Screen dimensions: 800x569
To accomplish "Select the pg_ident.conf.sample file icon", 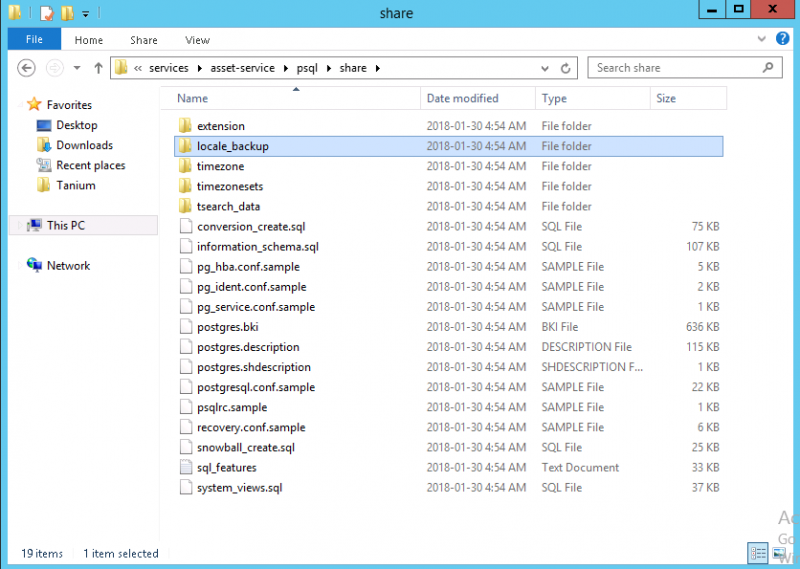I will [x=186, y=286].
